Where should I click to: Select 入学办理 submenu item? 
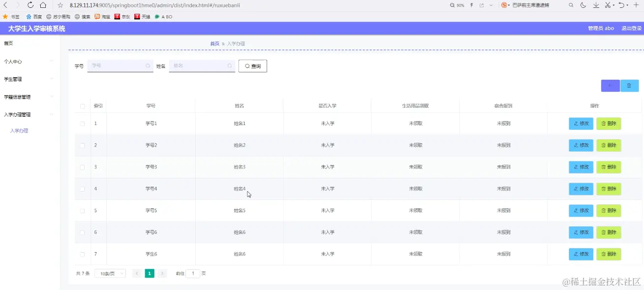point(19,131)
